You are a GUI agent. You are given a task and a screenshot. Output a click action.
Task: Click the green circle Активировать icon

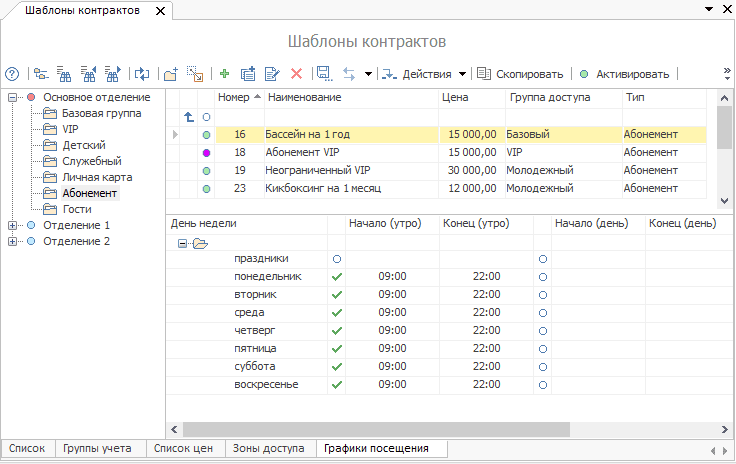[x=584, y=74]
